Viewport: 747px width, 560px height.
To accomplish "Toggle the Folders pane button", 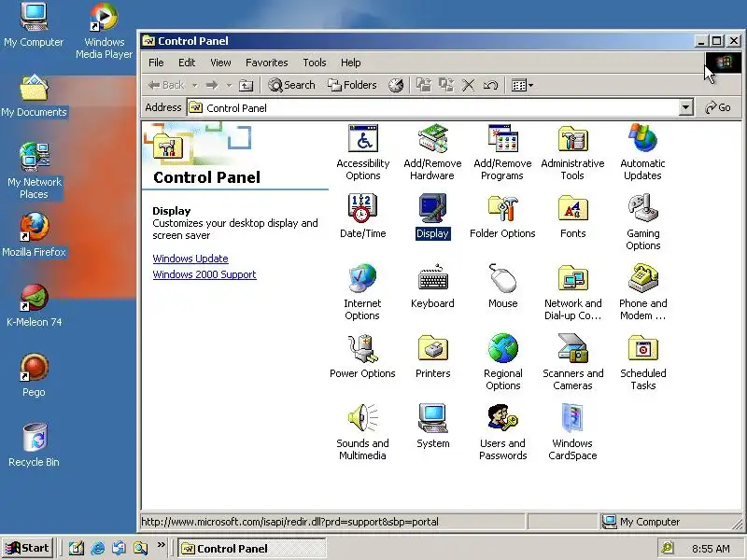I will (353, 85).
